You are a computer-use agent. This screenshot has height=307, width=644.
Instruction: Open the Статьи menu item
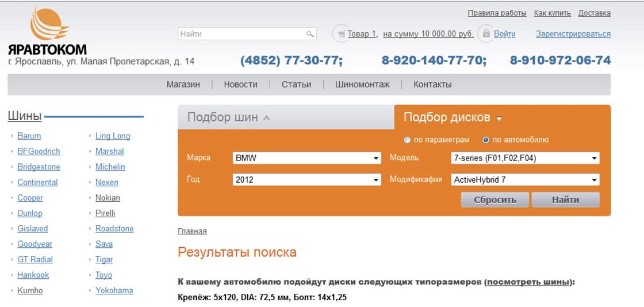[x=296, y=85]
